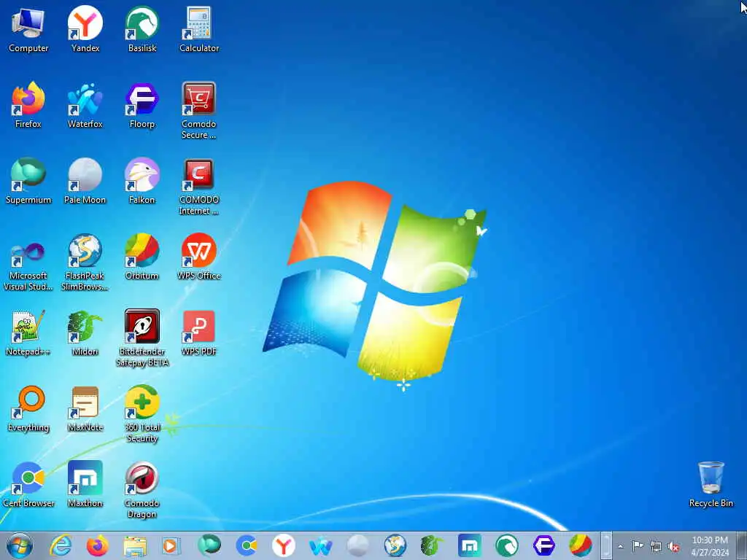Click the Show desktop button
747x560 pixels.
741,545
